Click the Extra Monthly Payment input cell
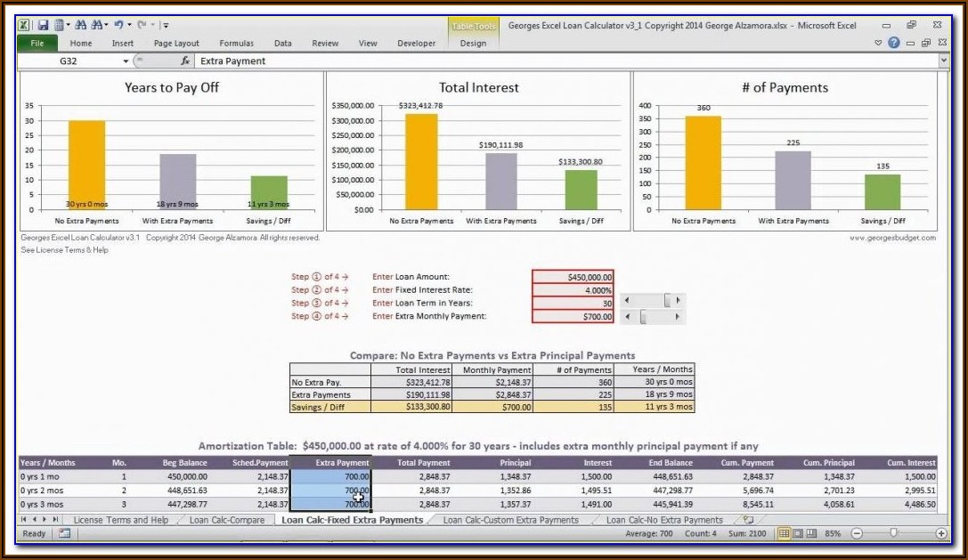Screen dimensions: 968x560 tap(573, 316)
